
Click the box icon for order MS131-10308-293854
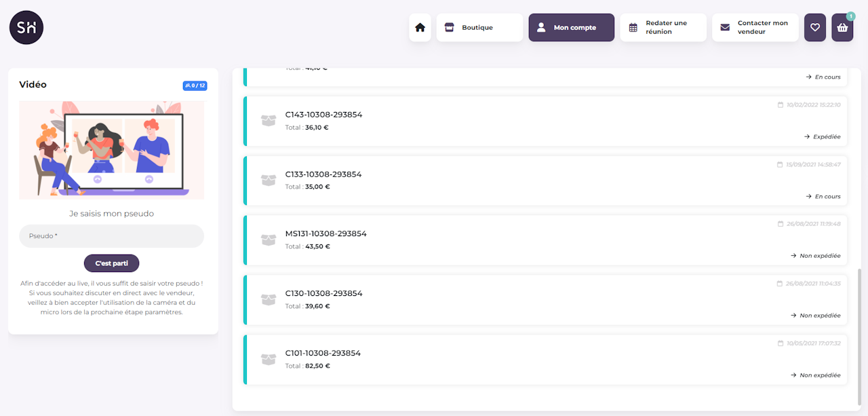[x=269, y=240]
